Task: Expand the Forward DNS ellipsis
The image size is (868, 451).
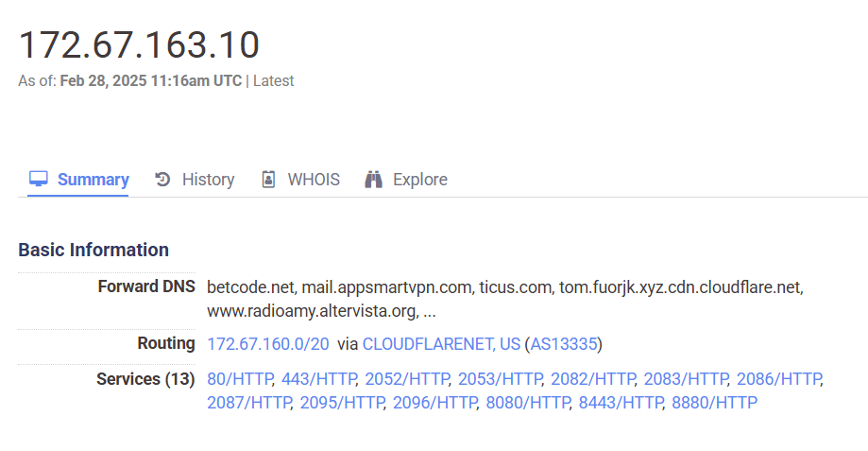Action: (430, 311)
